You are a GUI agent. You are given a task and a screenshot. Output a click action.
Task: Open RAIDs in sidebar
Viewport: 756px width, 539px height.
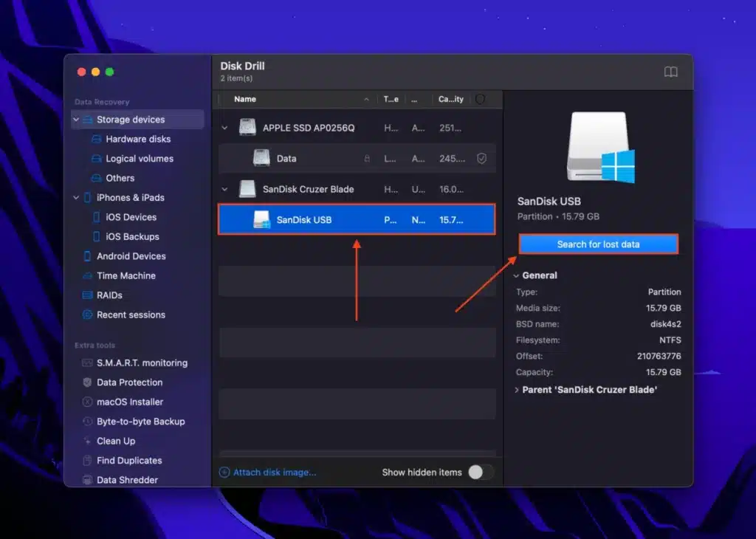tap(109, 295)
